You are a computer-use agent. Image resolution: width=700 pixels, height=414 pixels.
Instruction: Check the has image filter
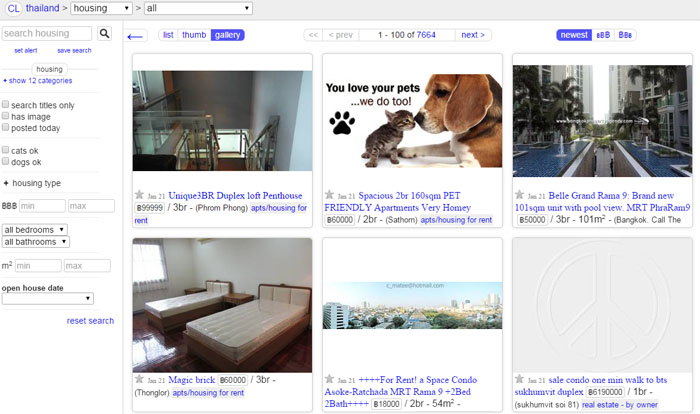[x=6, y=116]
